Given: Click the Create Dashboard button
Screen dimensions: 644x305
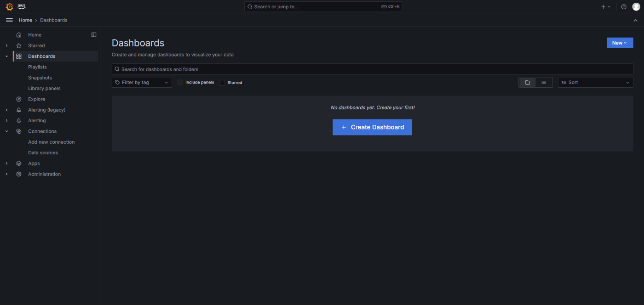Looking at the screenshot, I should [x=372, y=127].
